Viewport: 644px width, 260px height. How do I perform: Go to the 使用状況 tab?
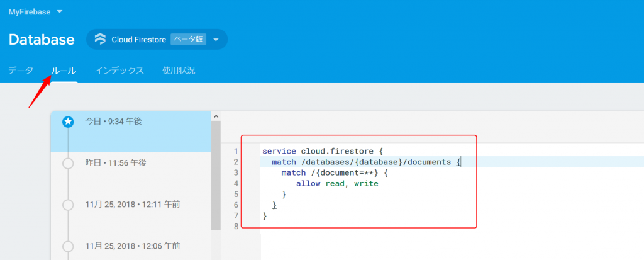pos(179,71)
